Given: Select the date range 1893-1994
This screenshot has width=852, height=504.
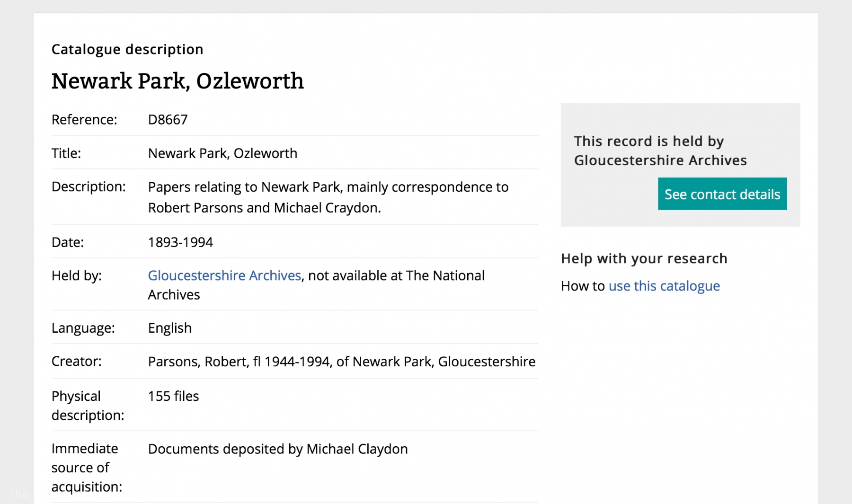Looking at the screenshot, I should [180, 242].
